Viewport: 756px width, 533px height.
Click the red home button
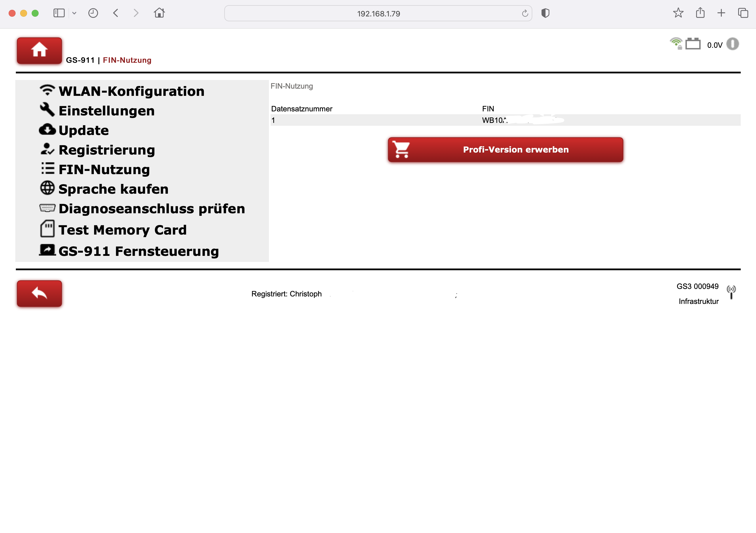(39, 50)
